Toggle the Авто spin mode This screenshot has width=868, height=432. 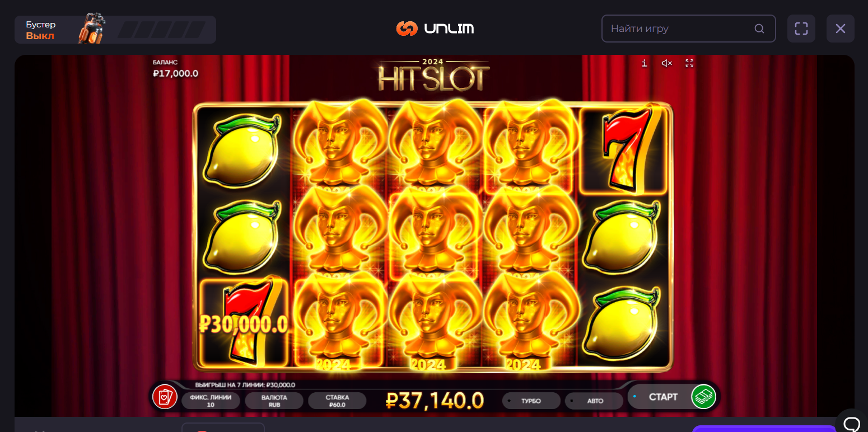594,401
